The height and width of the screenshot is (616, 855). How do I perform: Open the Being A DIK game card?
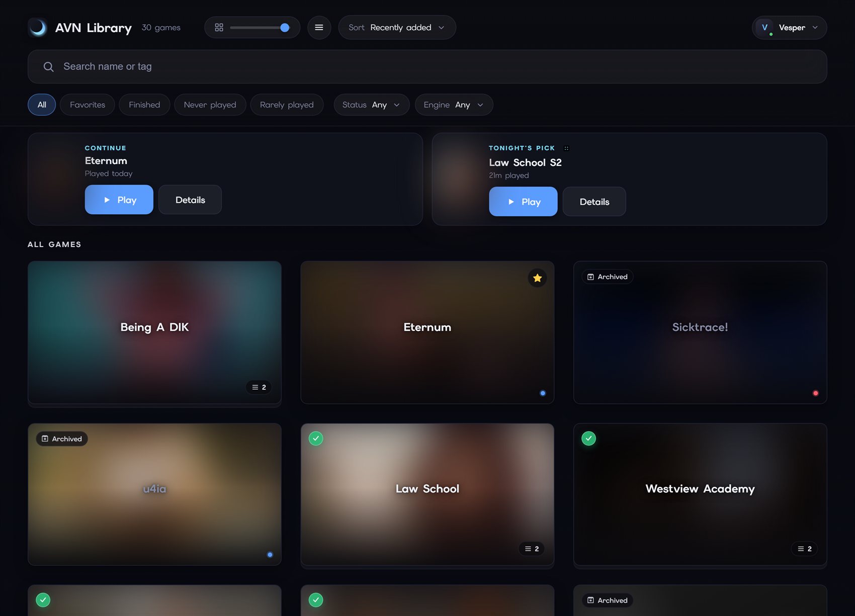(154, 332)
